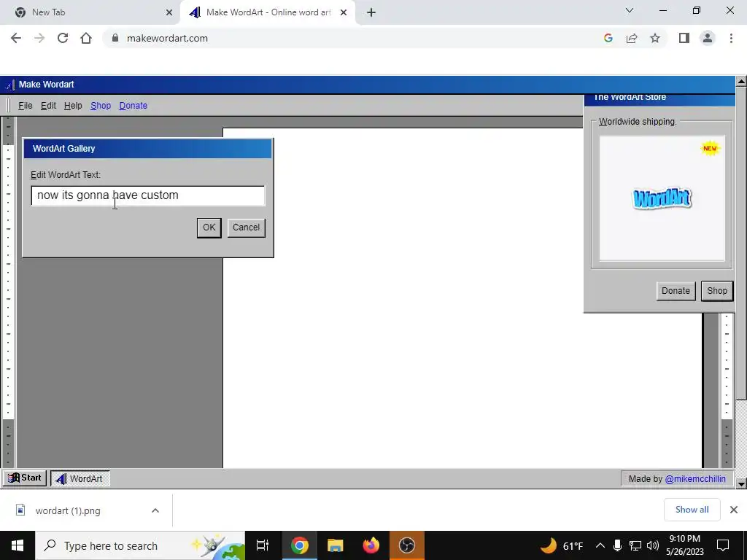Open the weather widget 61°F
747x560 pixels.
pos(562,545)
